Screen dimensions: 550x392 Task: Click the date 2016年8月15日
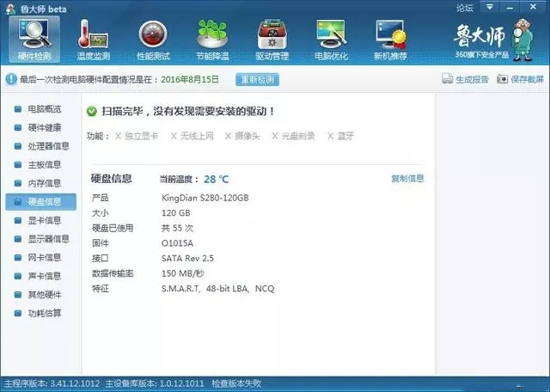pos(190,79)
